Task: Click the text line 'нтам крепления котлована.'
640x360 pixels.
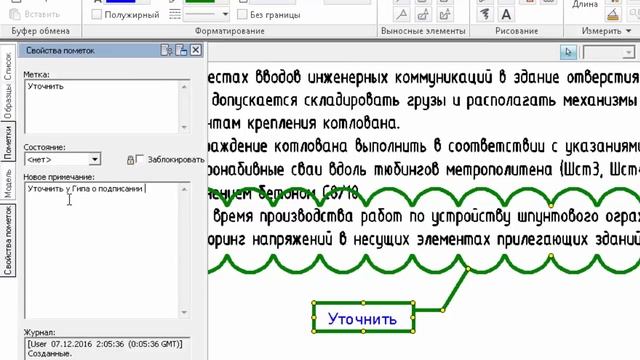Action: [x=304, y=123]
